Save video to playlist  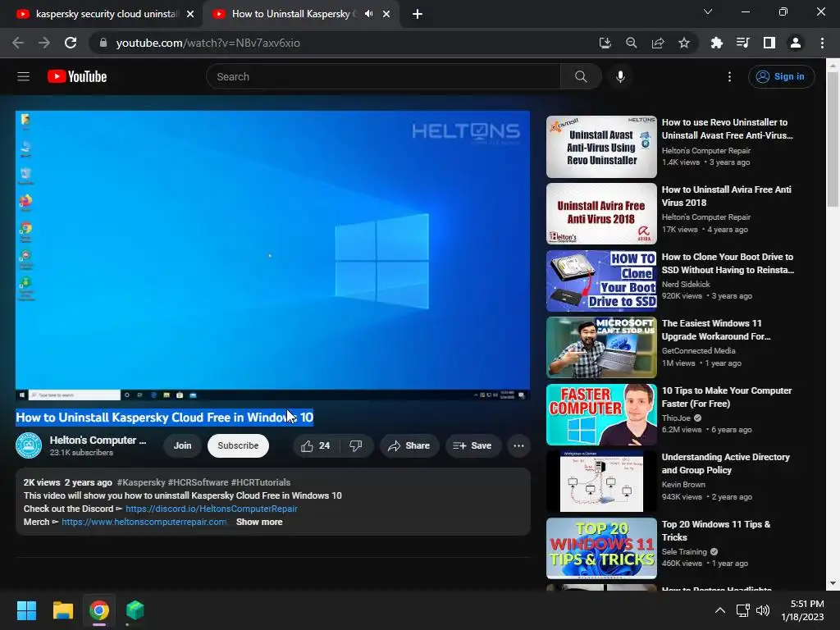[472, 445]
